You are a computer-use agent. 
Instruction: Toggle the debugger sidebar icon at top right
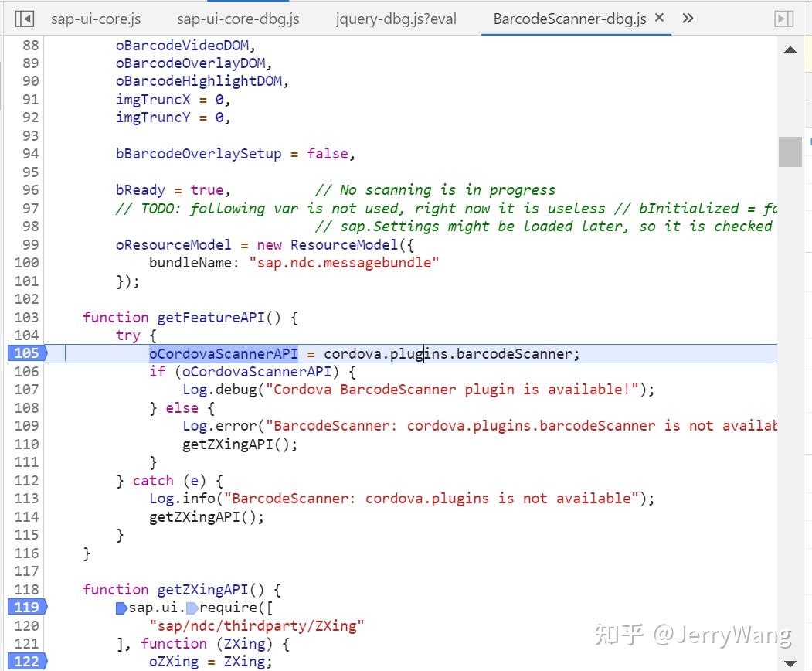click(x=783, y=19)
